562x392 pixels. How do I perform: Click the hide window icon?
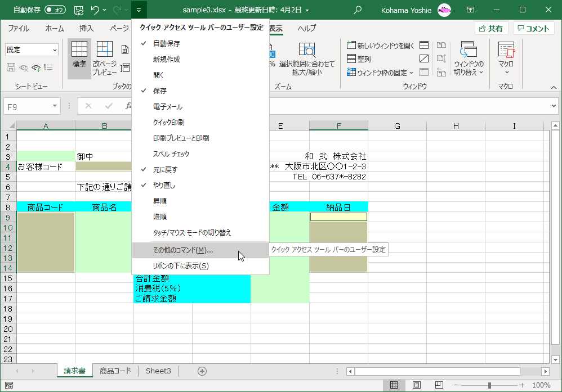pyautogui.click(x=424, y=58)
